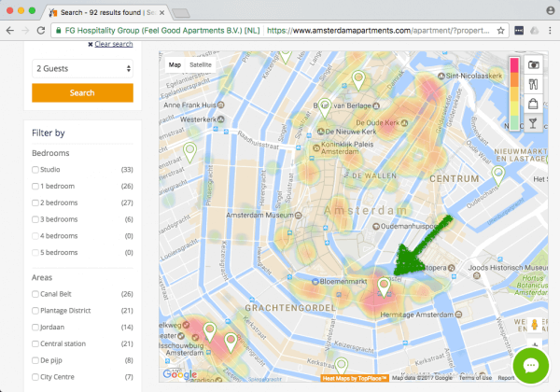Click the Google logo on the map

point(179,374)
